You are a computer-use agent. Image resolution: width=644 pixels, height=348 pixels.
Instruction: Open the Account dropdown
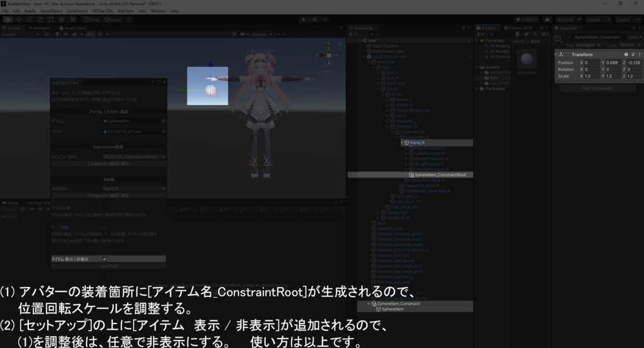(x=569, y=20)
